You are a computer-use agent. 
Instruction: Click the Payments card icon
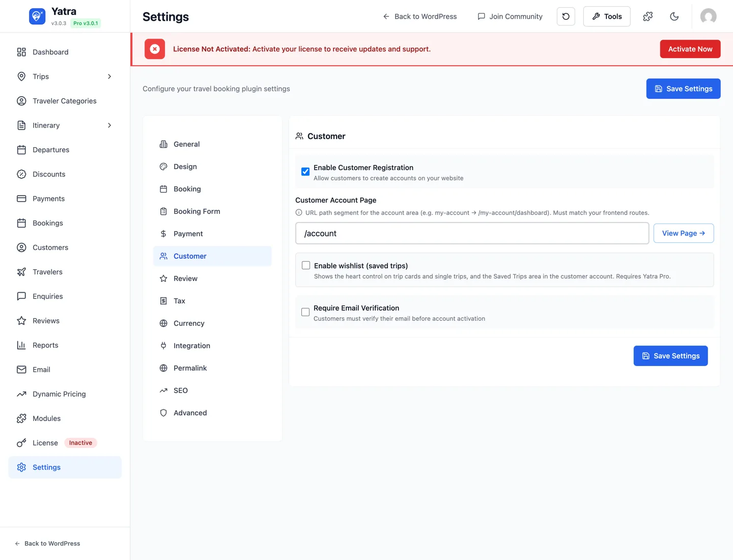21,199
